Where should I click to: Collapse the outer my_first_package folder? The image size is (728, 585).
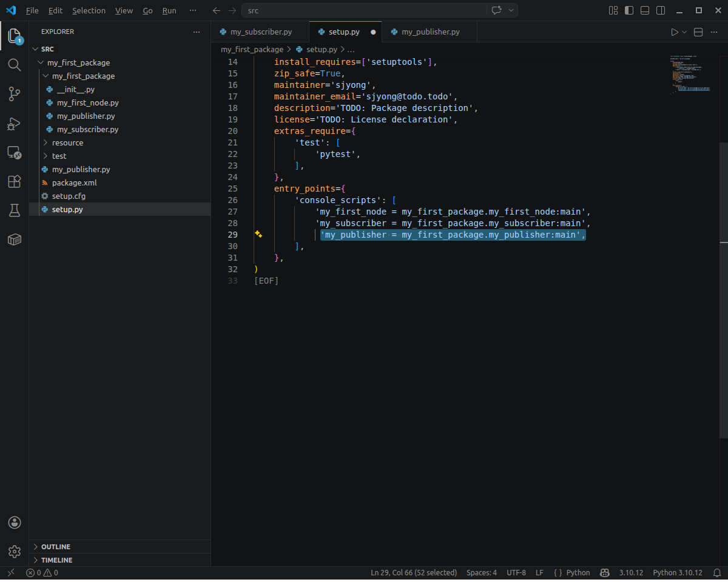point(120,62)
